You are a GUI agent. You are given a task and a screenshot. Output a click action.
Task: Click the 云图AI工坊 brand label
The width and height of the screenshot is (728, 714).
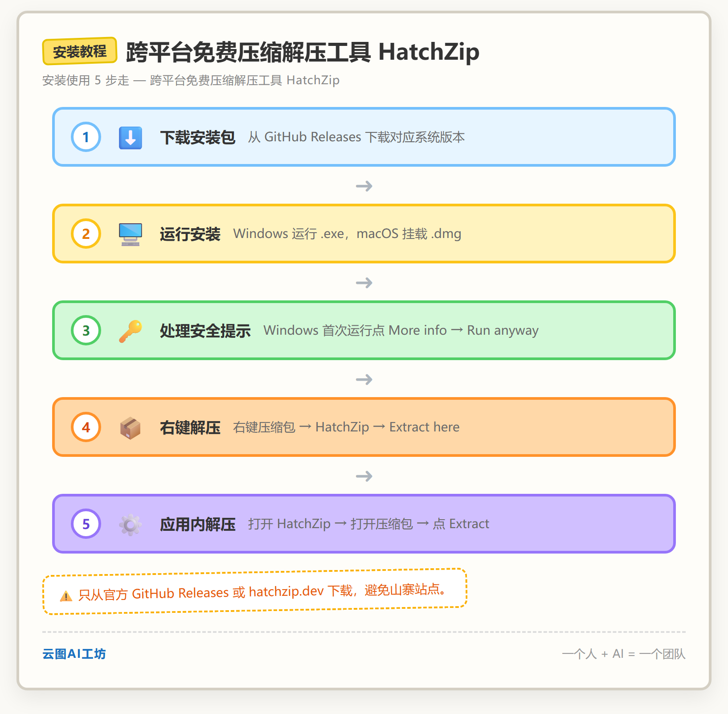click(x=74, y=654)
